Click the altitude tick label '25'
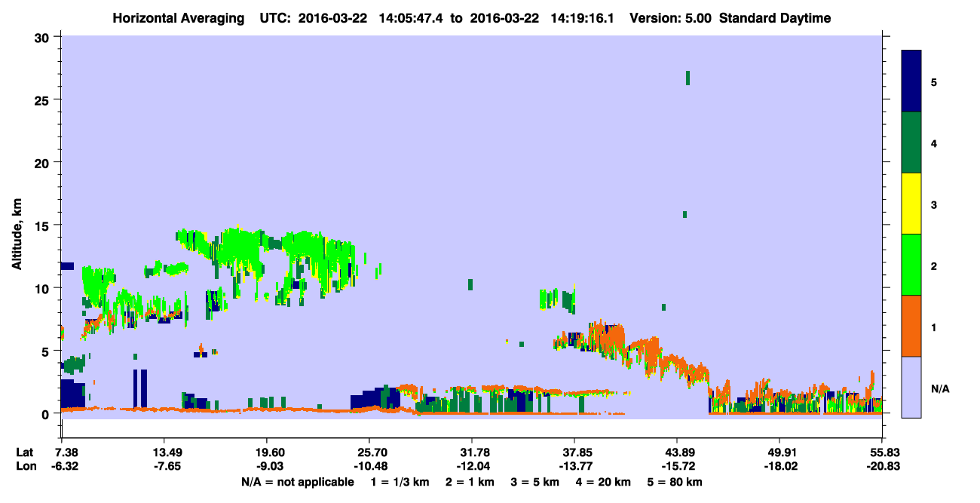This screenshot has width=980, height=503. 43,100
